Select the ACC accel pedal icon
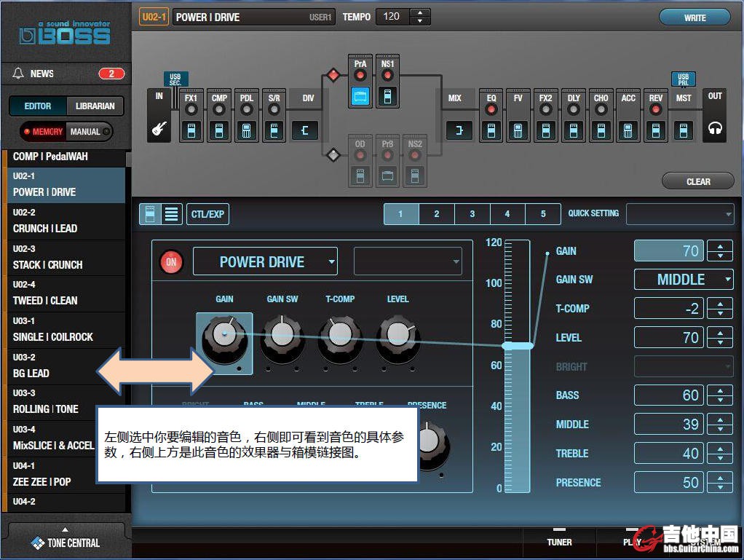 [x=628, y=130]
